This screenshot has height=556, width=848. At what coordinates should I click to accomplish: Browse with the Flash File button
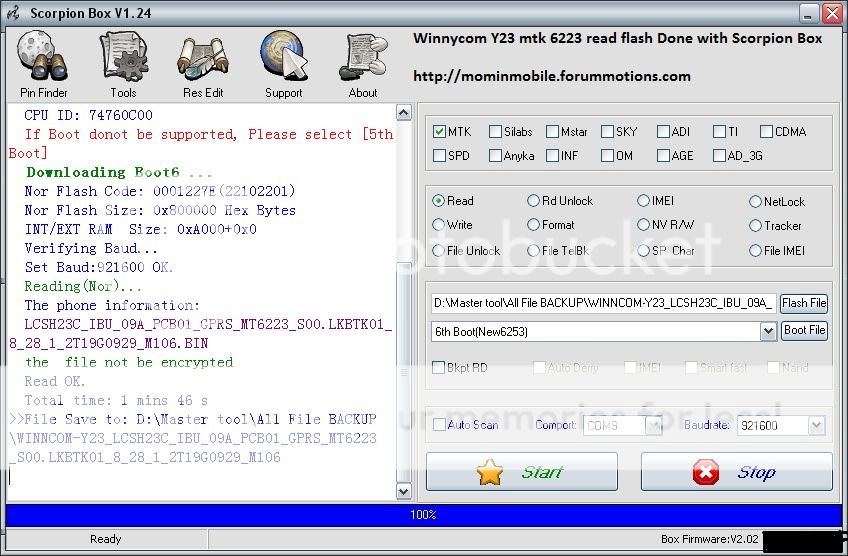click(804, 303)
